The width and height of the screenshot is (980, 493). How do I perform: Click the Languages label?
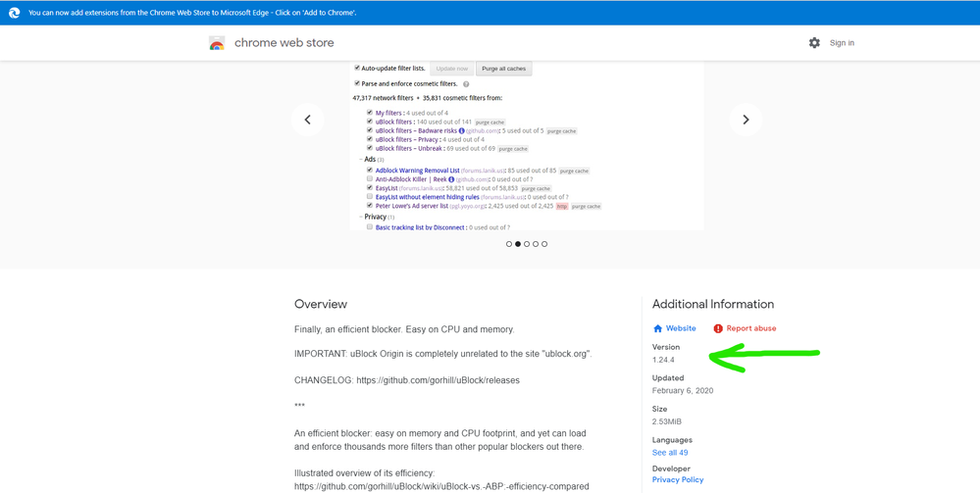pos(672,440)
